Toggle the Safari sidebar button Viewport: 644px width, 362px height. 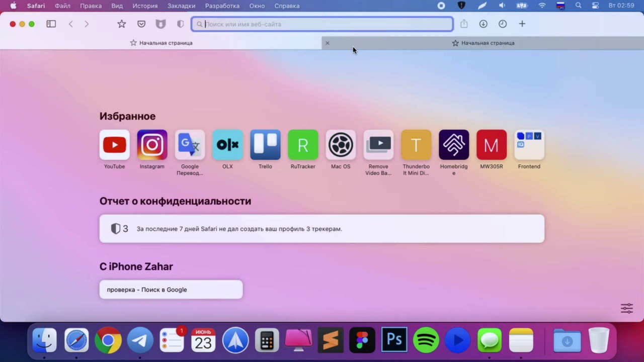coord(51,24)
